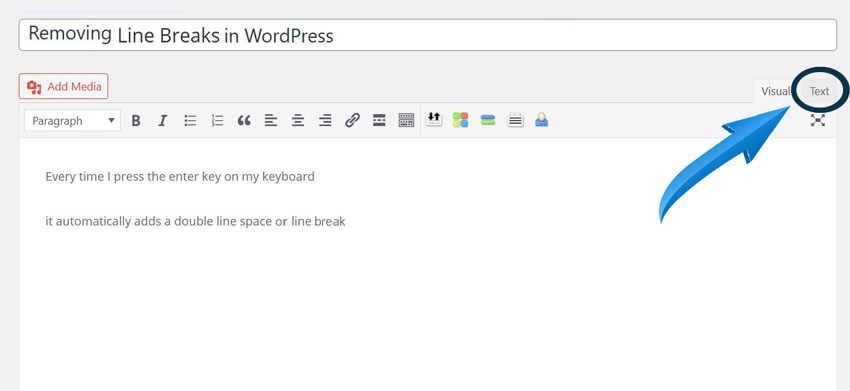The height and width of the screenshot is (391, 850).
Task: Click the post title input field
Action: click(428, 35)
